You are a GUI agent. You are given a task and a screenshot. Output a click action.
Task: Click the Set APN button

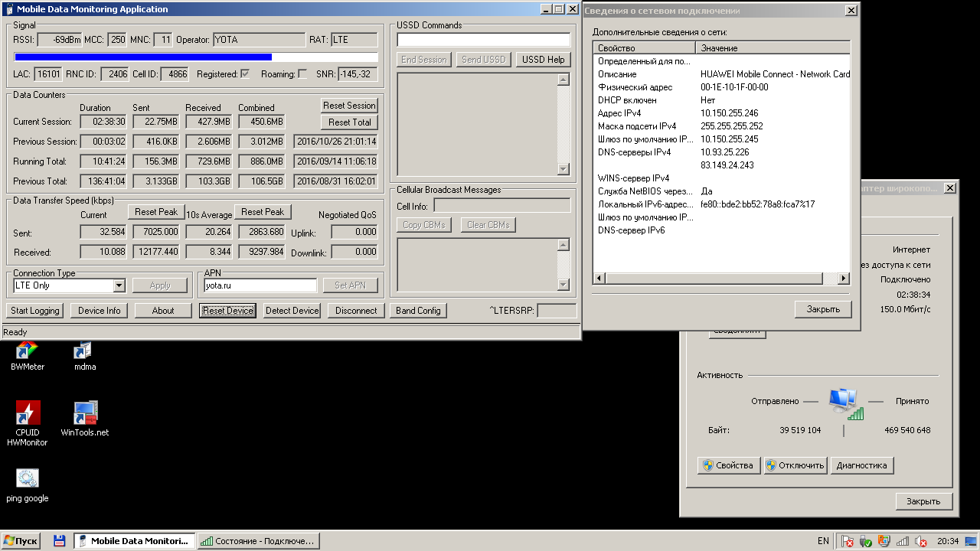click(350, 285)
